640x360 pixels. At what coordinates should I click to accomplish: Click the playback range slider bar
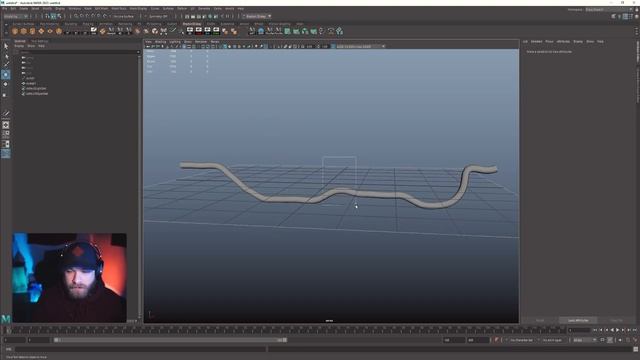pos(170,340)
